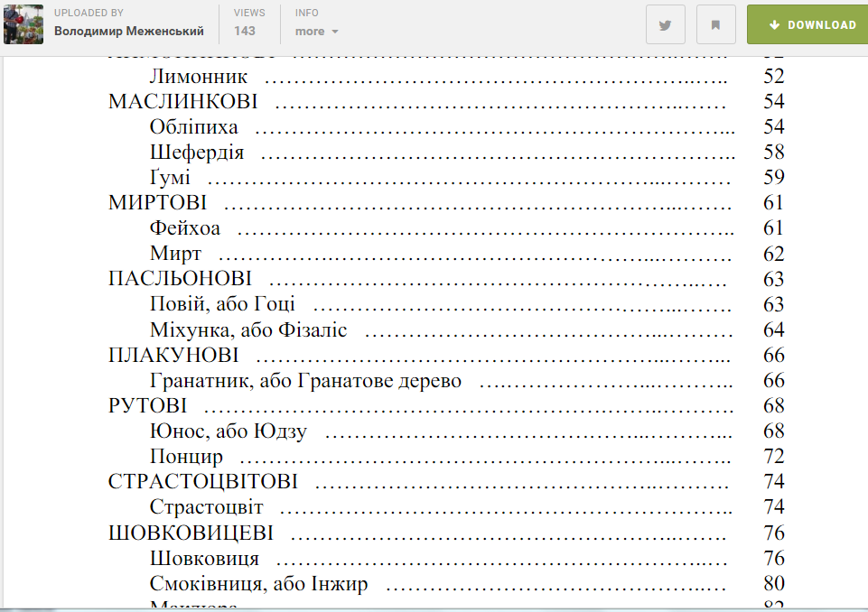Click the views count 143
This screenshot has height=612, width=868.
point(244,32)
